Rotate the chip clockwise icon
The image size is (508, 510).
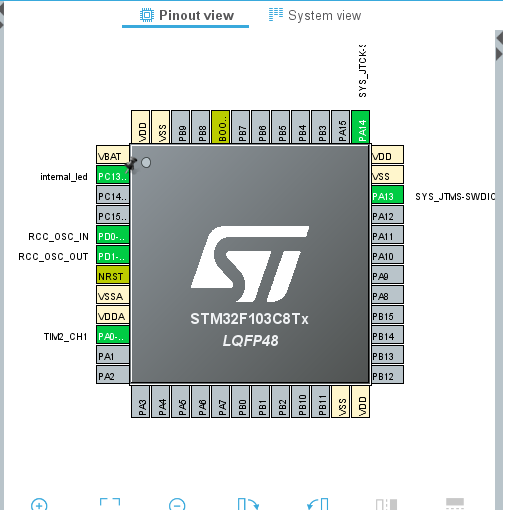[x=248, y=504]
